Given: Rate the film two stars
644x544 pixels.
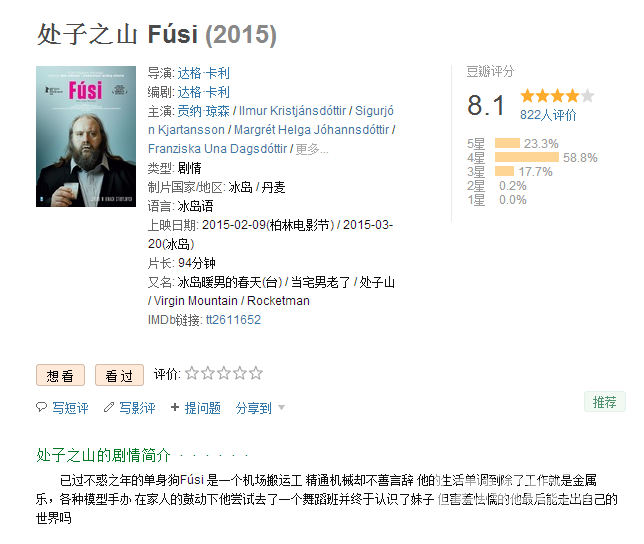Looking at the screenshot, I should [208, 373].
